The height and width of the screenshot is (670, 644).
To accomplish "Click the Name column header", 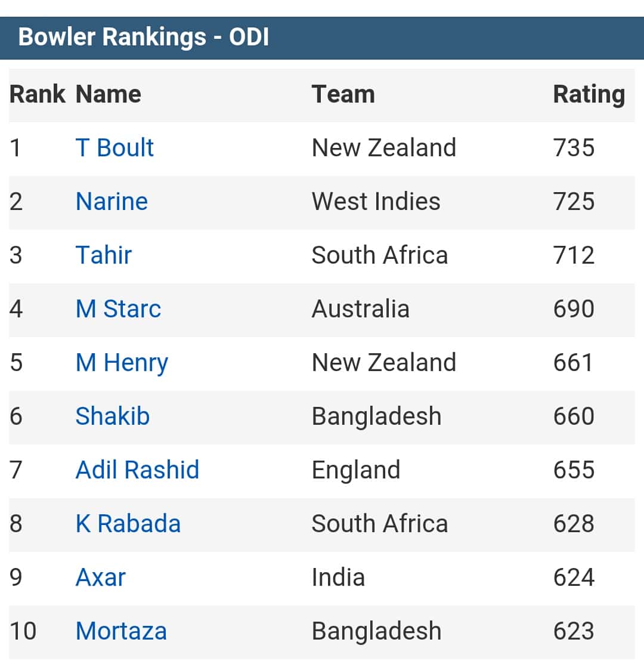I will (109, 94).
